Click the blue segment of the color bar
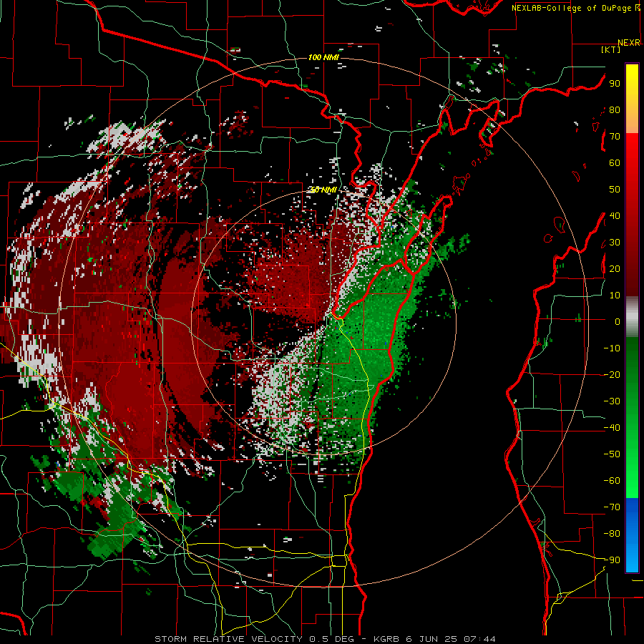 pos(632,535)
